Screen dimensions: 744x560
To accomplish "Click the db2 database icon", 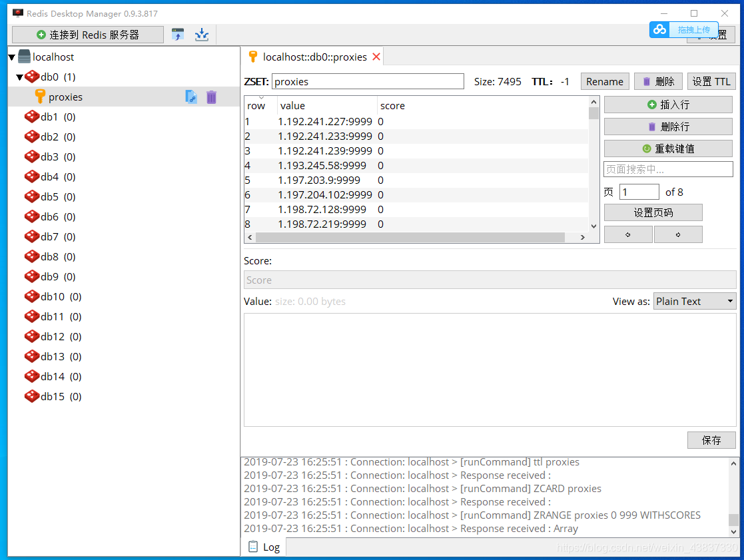I will pos(32,137).
